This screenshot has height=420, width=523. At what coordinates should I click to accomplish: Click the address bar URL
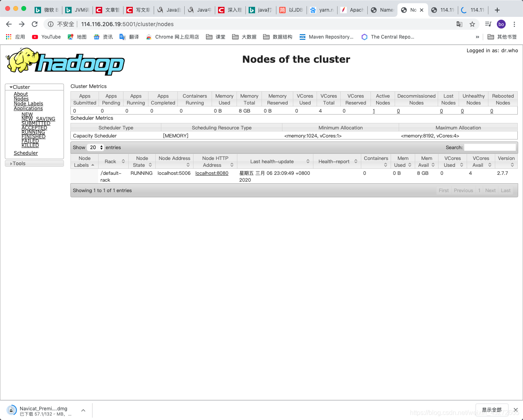point(128,24)
